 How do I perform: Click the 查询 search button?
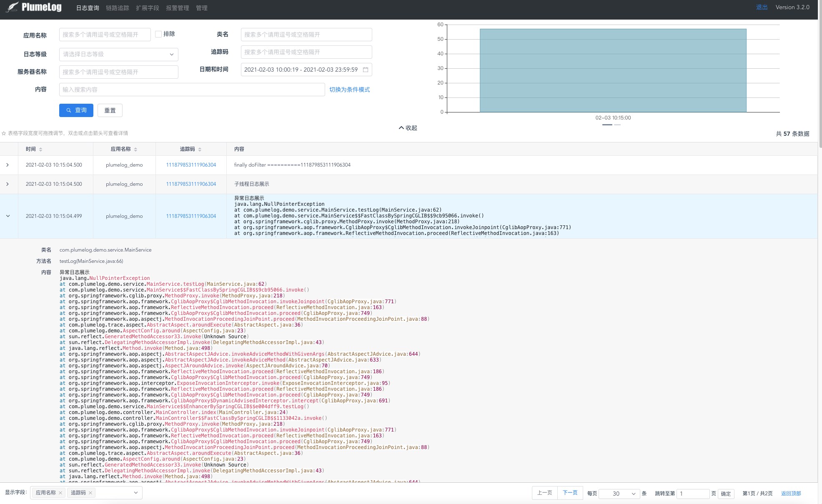[x=76, y=110]
